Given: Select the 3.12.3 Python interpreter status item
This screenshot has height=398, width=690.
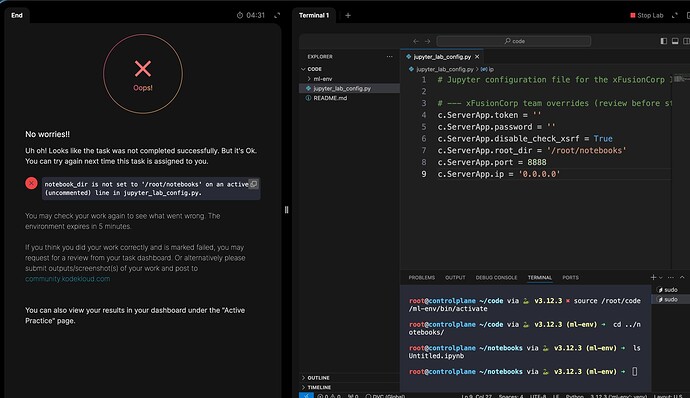Looking at the screenshot, I should pyautogui.click(x=619, y=396).
